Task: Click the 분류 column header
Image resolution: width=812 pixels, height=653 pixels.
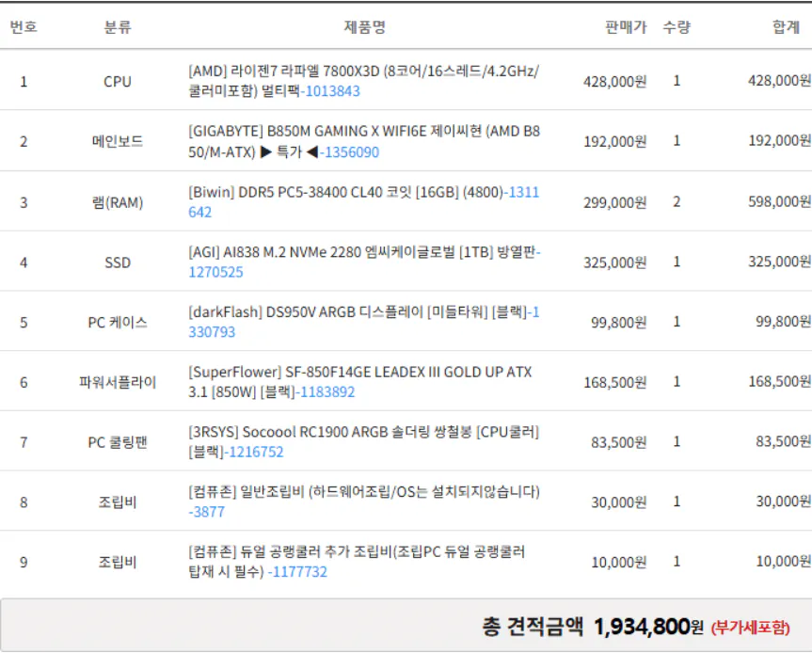Action: pos(118,26)
